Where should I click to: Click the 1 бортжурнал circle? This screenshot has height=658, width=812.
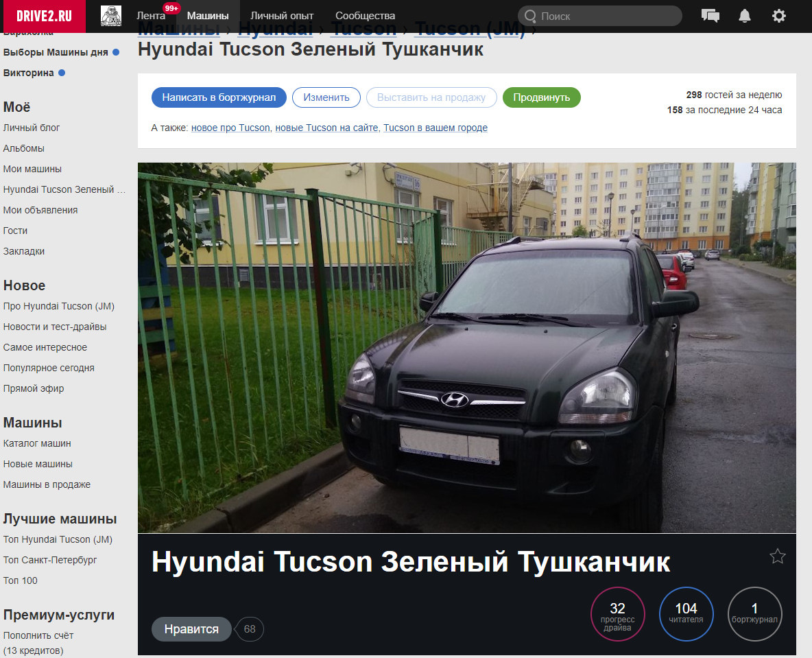(754, 614)
